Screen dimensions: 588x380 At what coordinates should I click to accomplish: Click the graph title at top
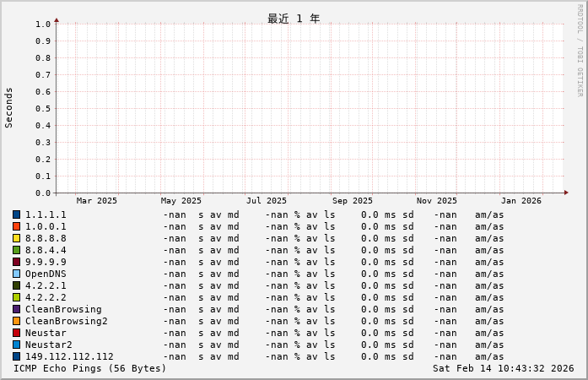pyautogui.click(x=294, y=19)
